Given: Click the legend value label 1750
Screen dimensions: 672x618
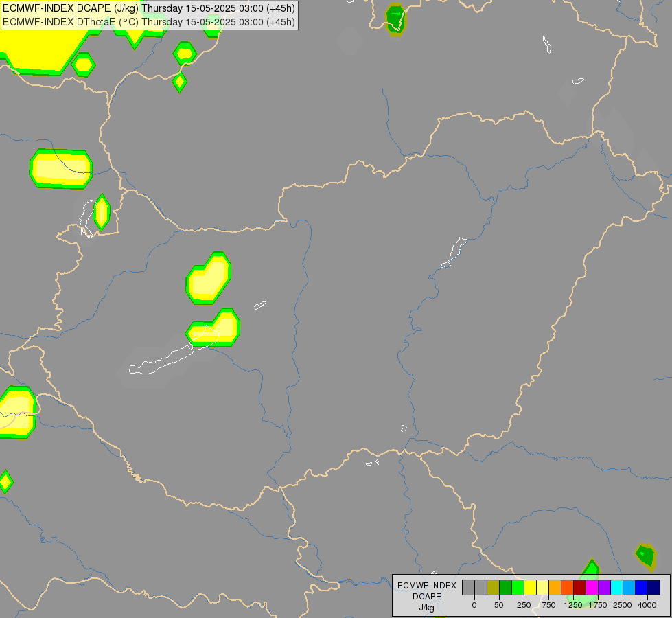Looking at the screenshot, I should coord(598,605).
